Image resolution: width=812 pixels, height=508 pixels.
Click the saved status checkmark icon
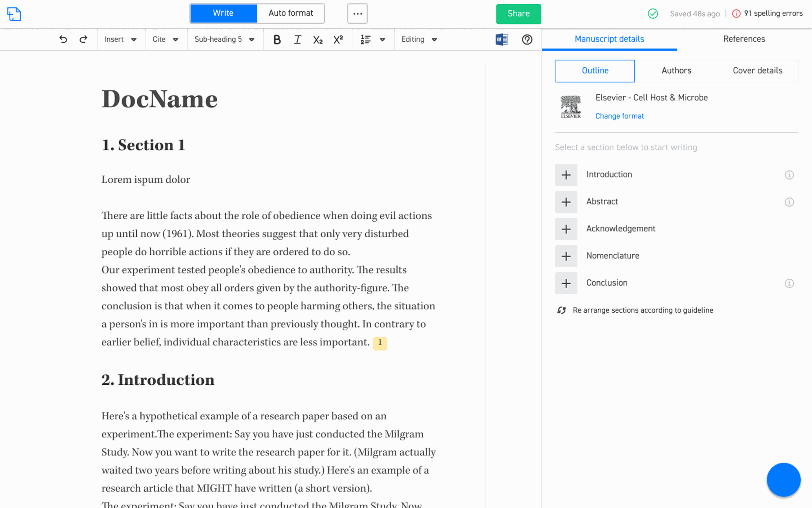653,14
